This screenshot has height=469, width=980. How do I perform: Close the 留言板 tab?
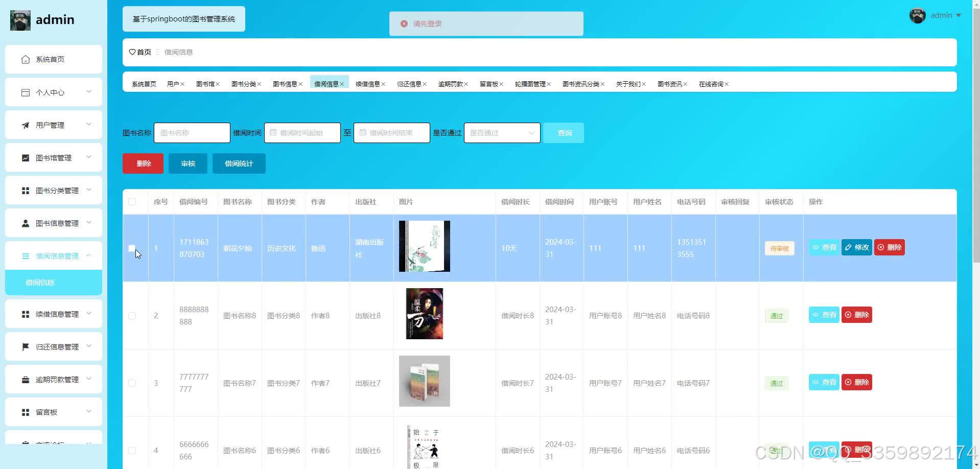501,84
